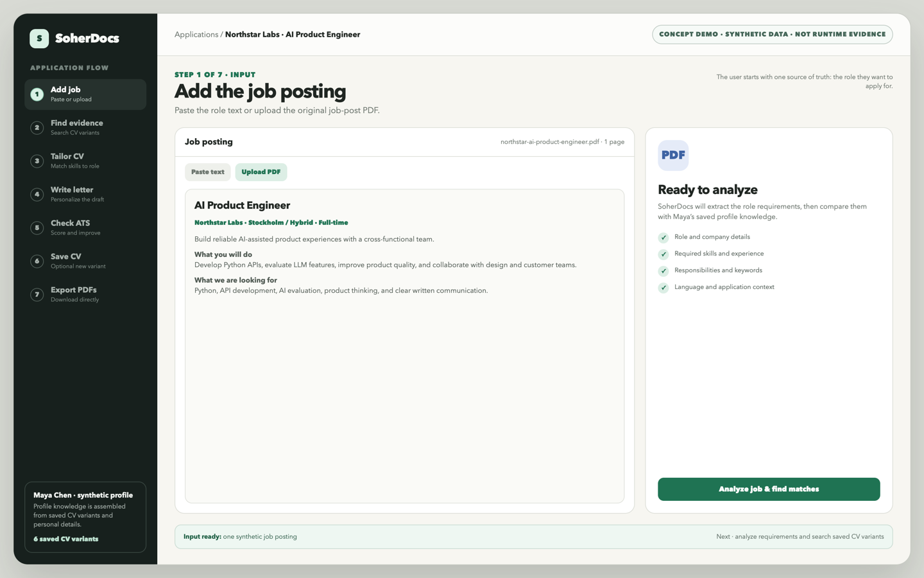Click Northstar Labs · Stockholm / Hybrid · Full-time line
The width and height of the screenshot is (924, 578).
point(271,223)
